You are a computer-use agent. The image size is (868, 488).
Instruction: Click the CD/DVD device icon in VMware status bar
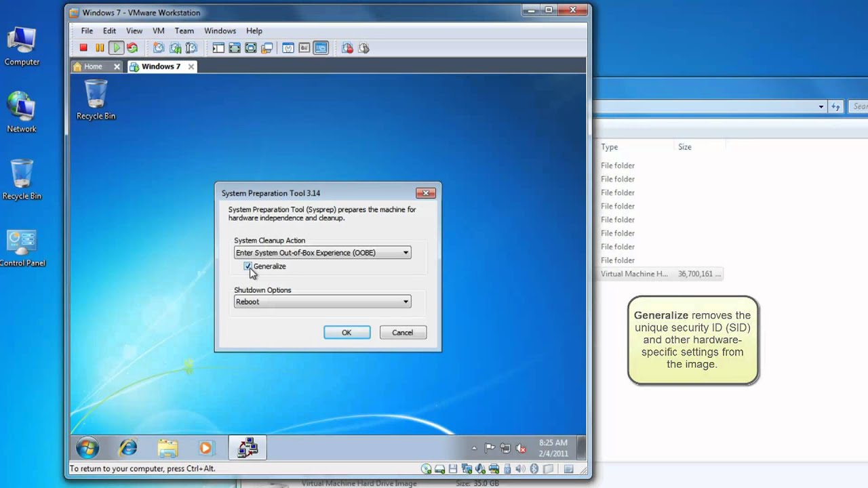pyautogui.click(x=427, y=469)
